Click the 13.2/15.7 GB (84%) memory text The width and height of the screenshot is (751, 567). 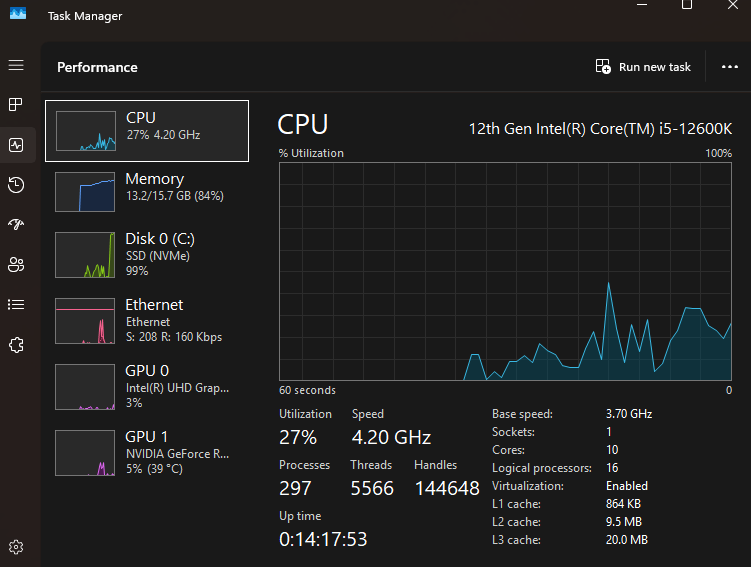click(x=175, y=196)
